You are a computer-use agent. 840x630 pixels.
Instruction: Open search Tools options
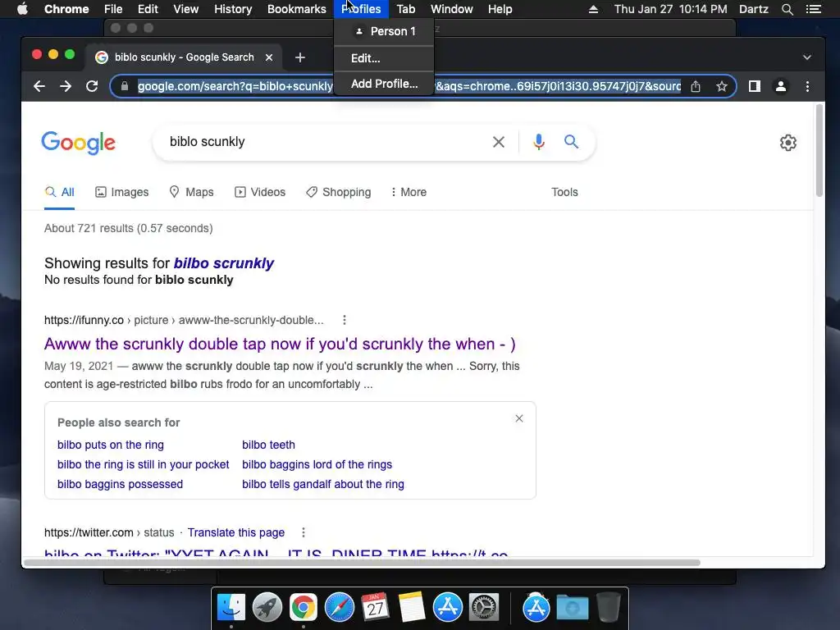tap(564, 192)
